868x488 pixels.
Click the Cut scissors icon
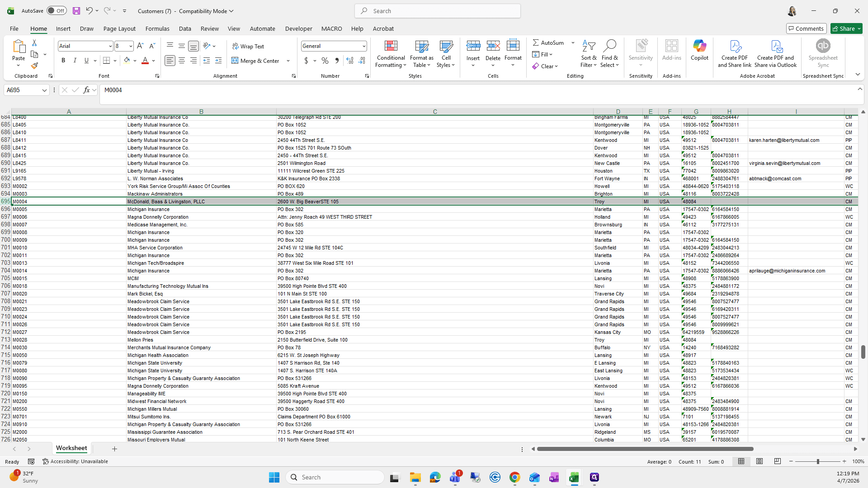34,42
